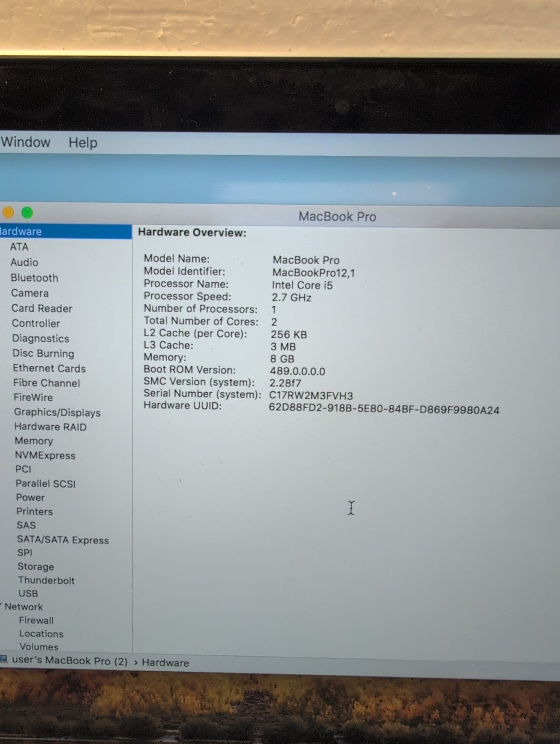Select Bluetooth in the sidebar
The height and width of the screenshot is (744, 560).
(x=35, y=278)
